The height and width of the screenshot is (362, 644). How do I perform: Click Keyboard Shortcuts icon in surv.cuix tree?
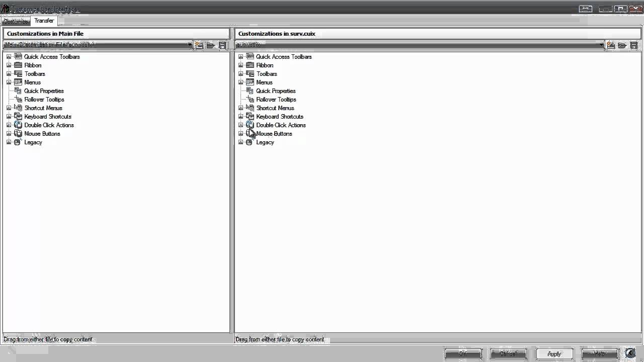point(250,117)
